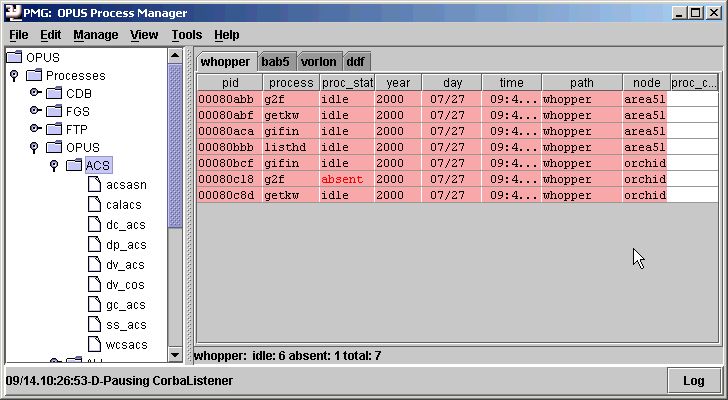Collapse the Processes tree node
Viewport: 728px width, 400px height.
pos(13,75)
